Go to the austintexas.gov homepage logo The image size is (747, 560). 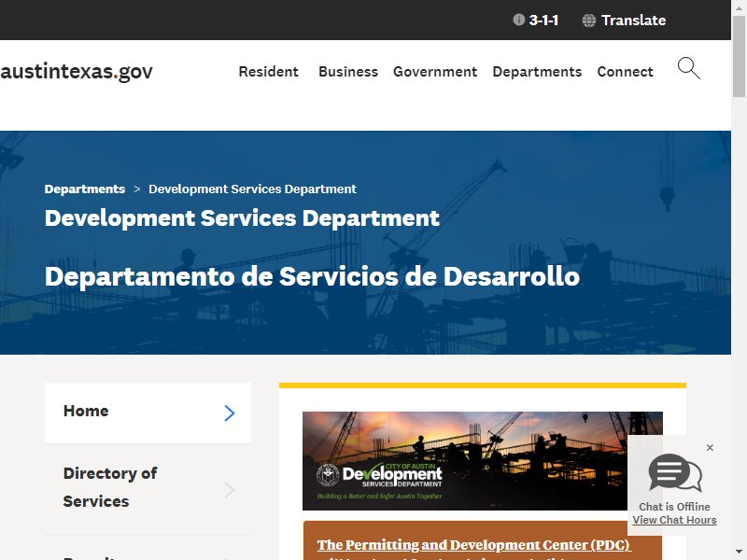click(x=77, y=72)
